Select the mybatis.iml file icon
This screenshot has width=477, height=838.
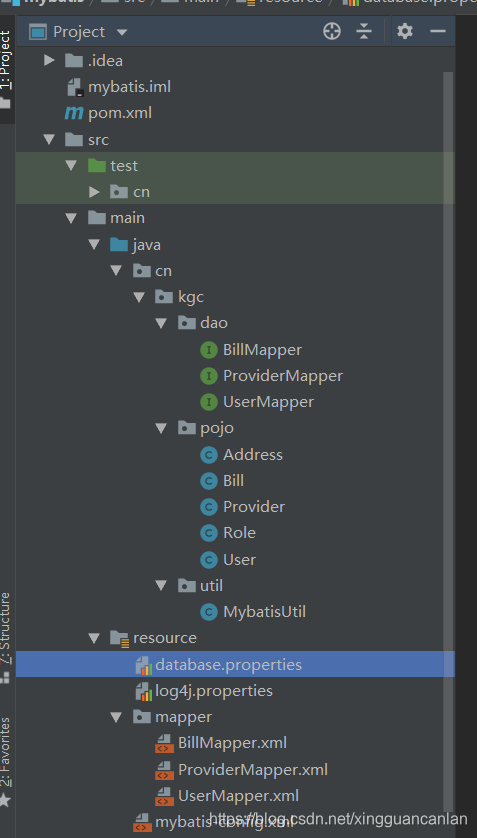(x=75, y=87)
